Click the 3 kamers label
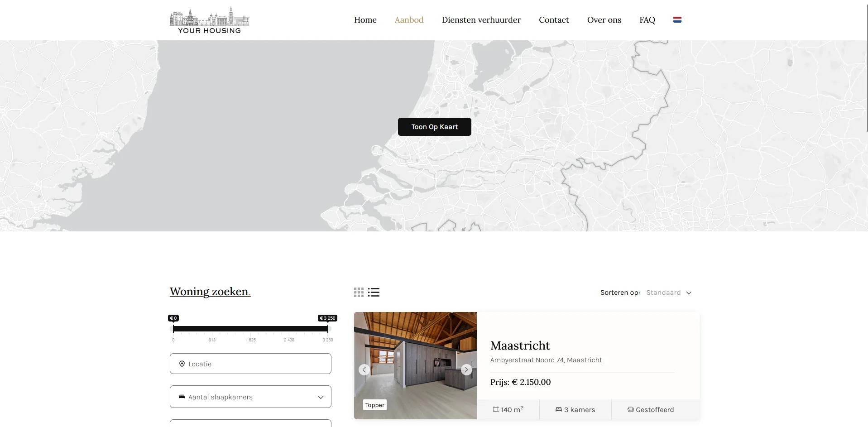 click(x=580, y=410)
